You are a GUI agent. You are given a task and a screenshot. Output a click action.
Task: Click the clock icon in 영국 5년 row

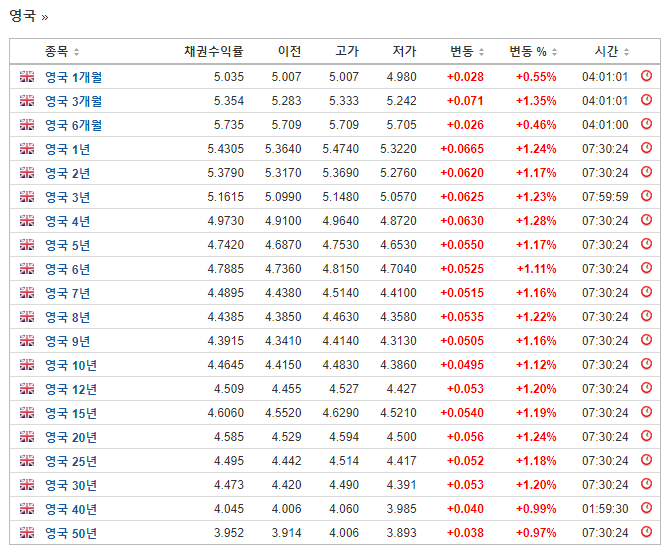click(x=646, y=244)
